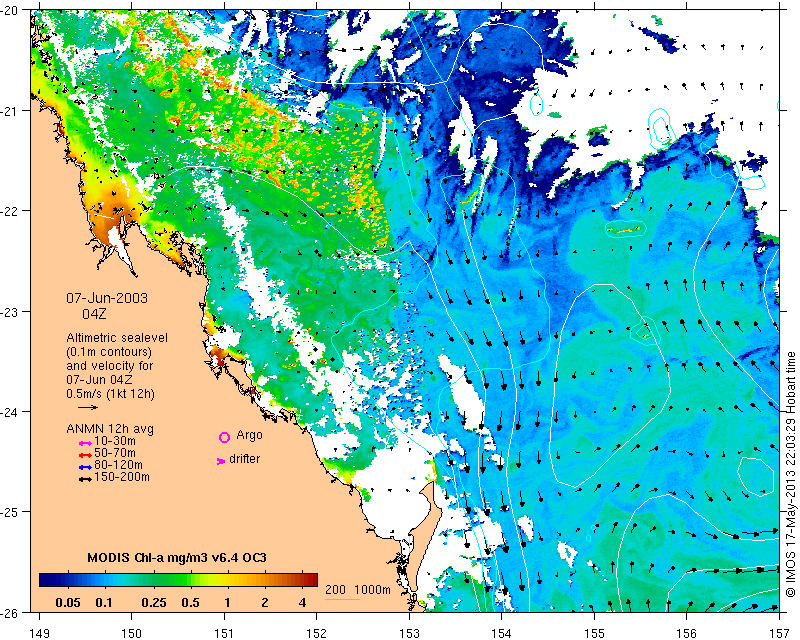Click the colorbar value '4'

point(303,603)
